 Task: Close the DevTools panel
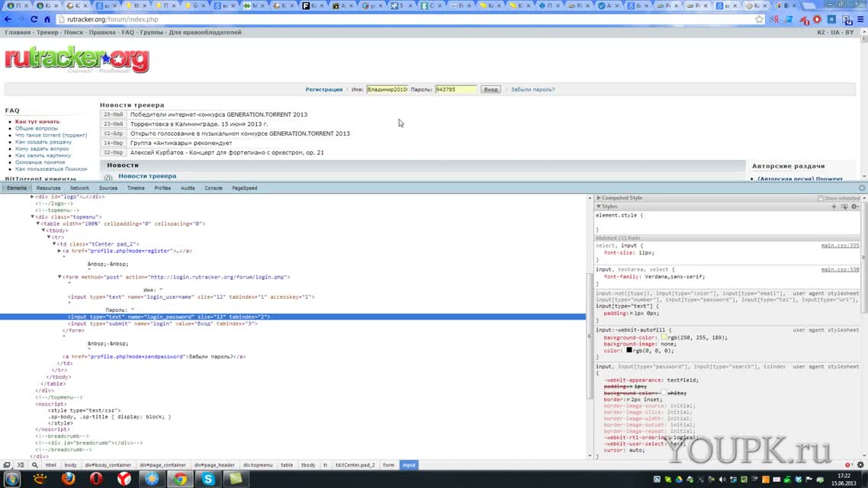pos(862,188)
